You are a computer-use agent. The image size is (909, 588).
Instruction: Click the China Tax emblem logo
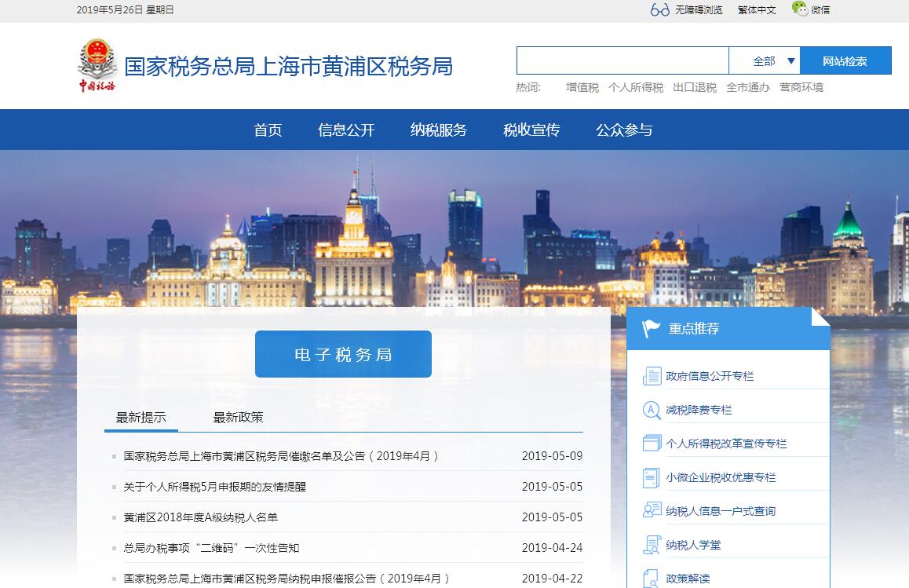tap(97, 66)
